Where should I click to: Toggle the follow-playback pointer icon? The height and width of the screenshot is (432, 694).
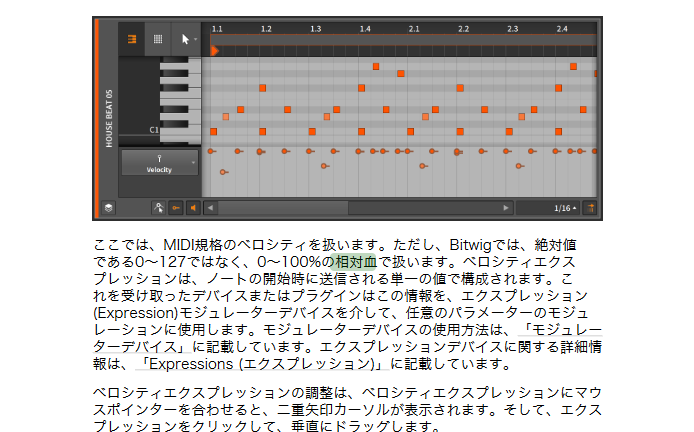(158, 208)
